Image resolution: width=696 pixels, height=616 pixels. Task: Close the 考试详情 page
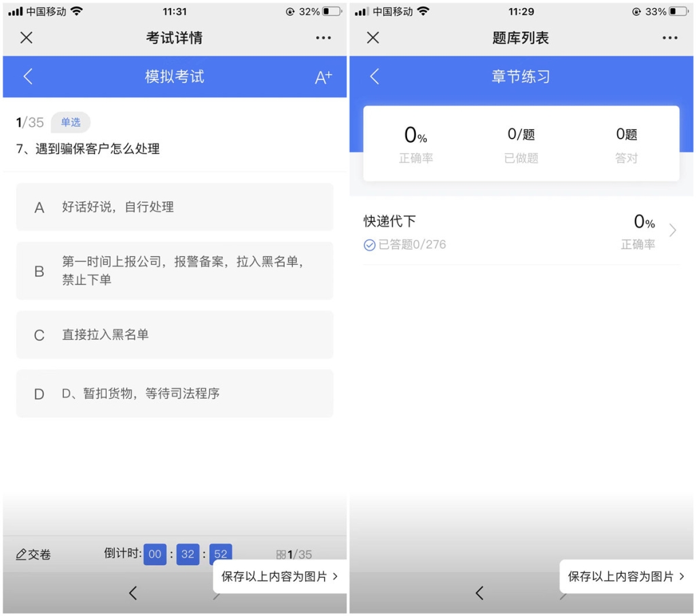[x=27, y=38]
